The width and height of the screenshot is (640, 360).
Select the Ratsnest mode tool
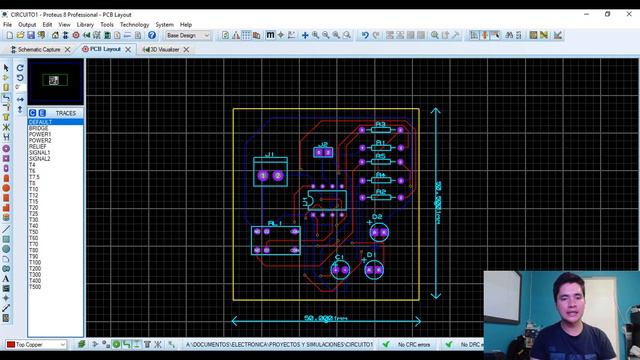click(x=6, y=127)
